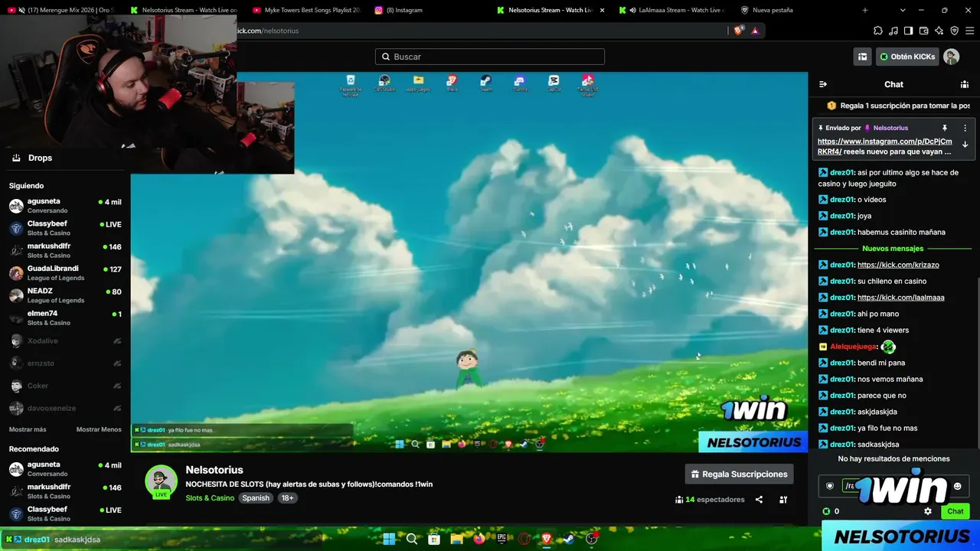Viewport: 980px width, 551px height.
Task: Switch to Myke Towers Best Songs Playlist tab
Action: (306, 10)
